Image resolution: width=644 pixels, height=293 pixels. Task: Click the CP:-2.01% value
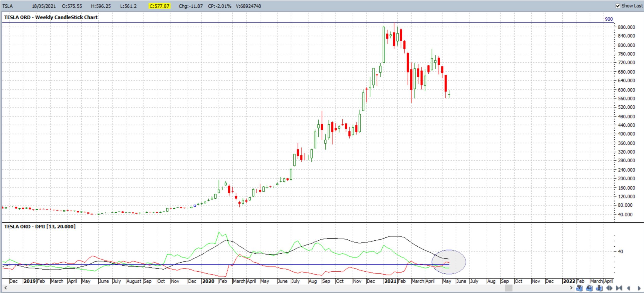click(219, 6)
